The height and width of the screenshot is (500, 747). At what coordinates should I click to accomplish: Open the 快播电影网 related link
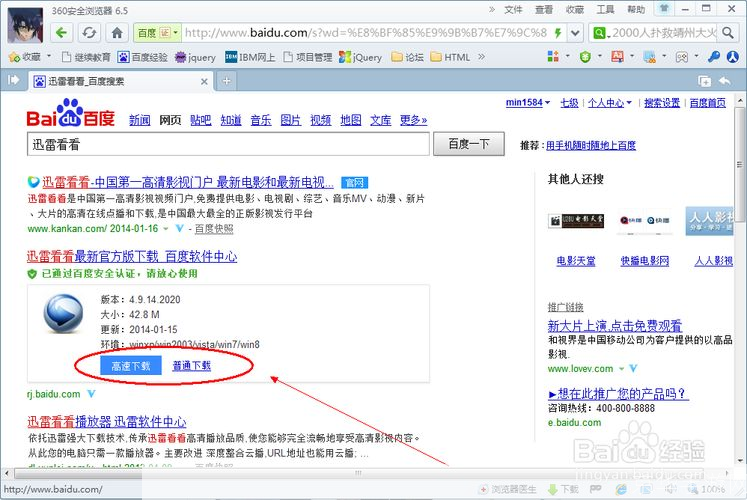tap(645, 260)
